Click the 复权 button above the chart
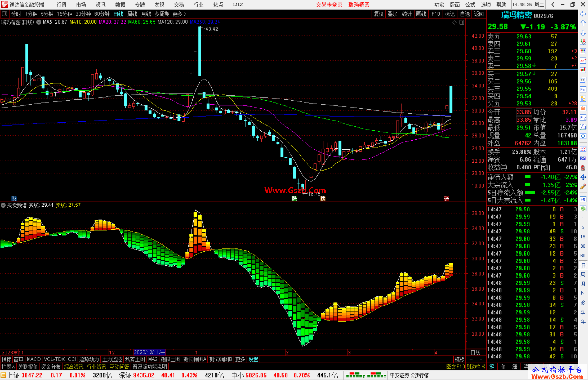The image size is (588, 380). tap(378, 14)
